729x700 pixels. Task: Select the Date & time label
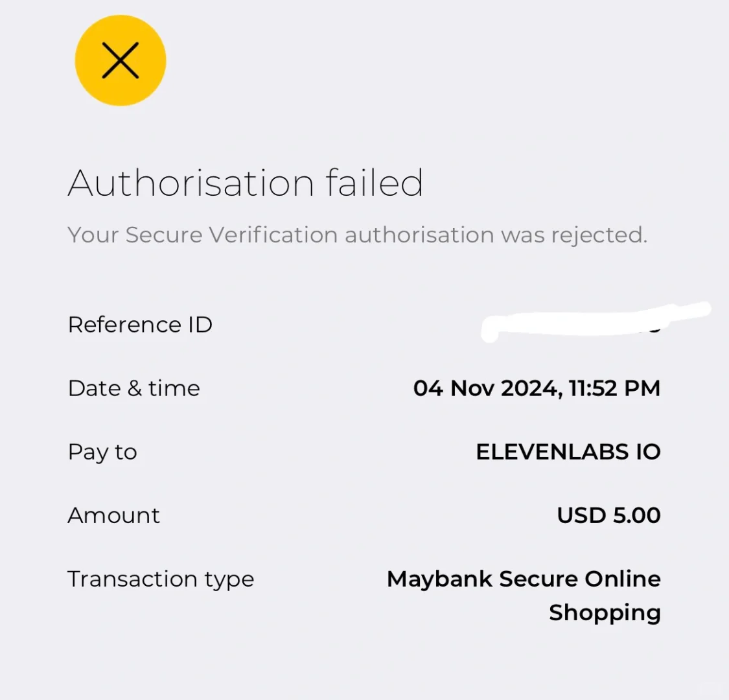(x=134, y=388)
